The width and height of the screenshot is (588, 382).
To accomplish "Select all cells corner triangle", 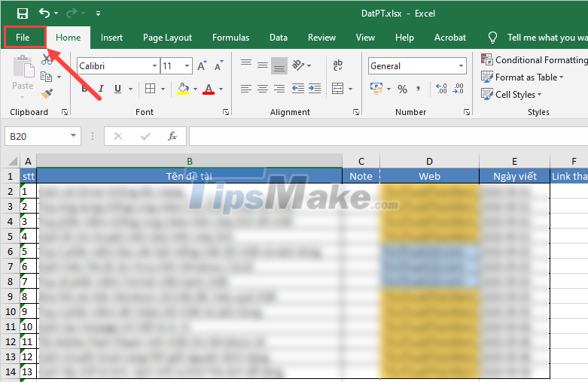I will 12,161.
